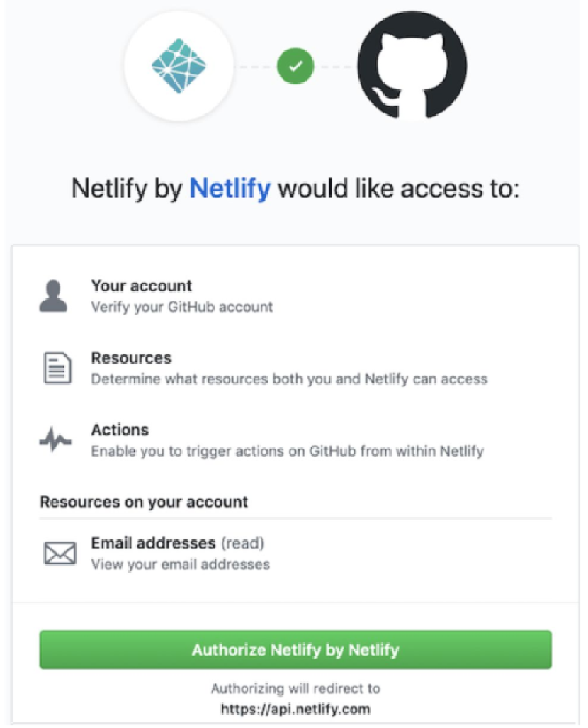This screenshot has width=588, height=728.
Task: Click Verify your GitHub account description
Action: (182, 307)
